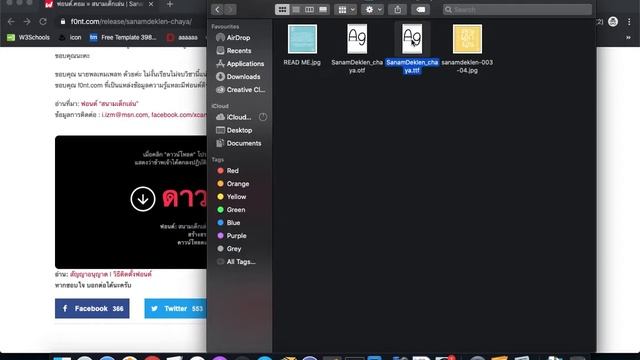Open a new browser tab

pos(170,4)
